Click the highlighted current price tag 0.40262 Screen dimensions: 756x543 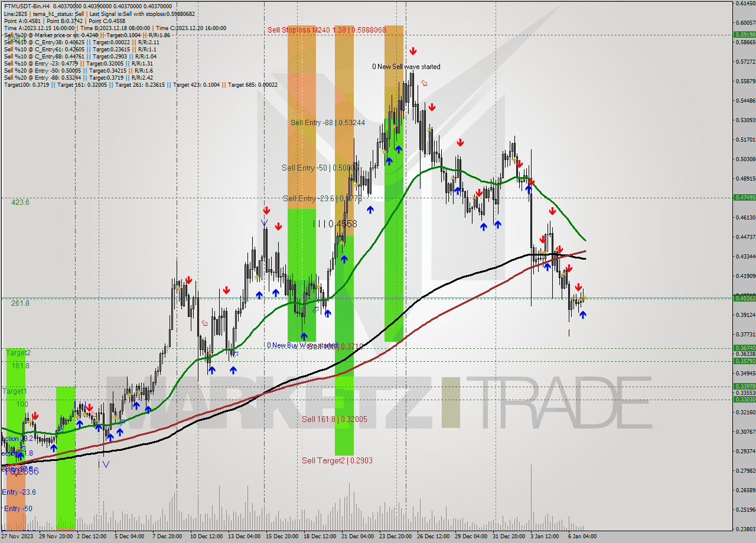click(x=744, y=298)
